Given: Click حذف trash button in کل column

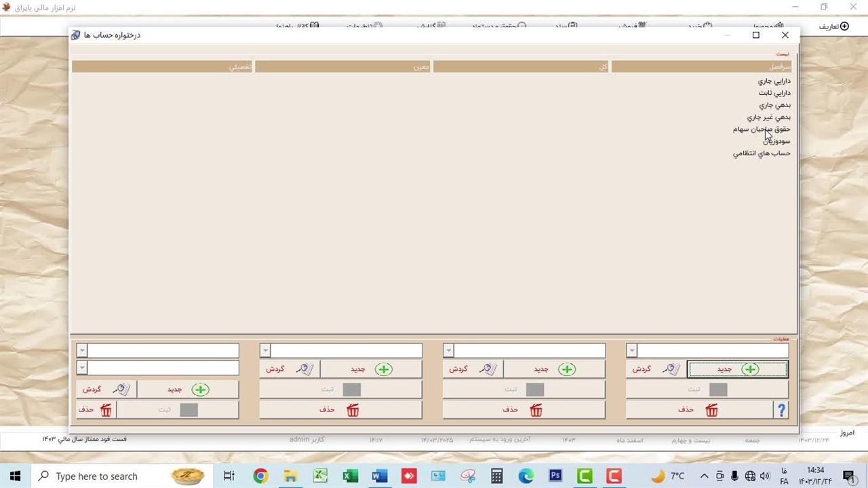Looking at the screenshot, I should (524, 410).
